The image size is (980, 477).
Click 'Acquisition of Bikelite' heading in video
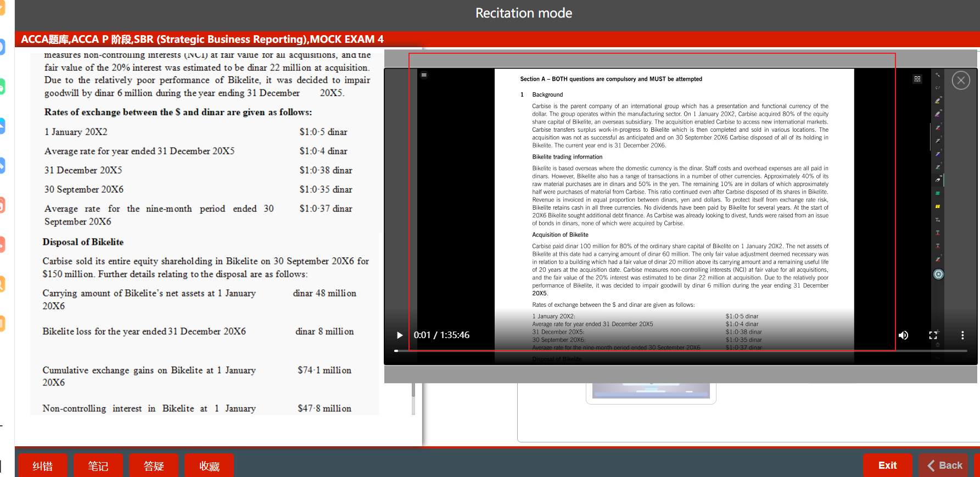coord(560,235)
